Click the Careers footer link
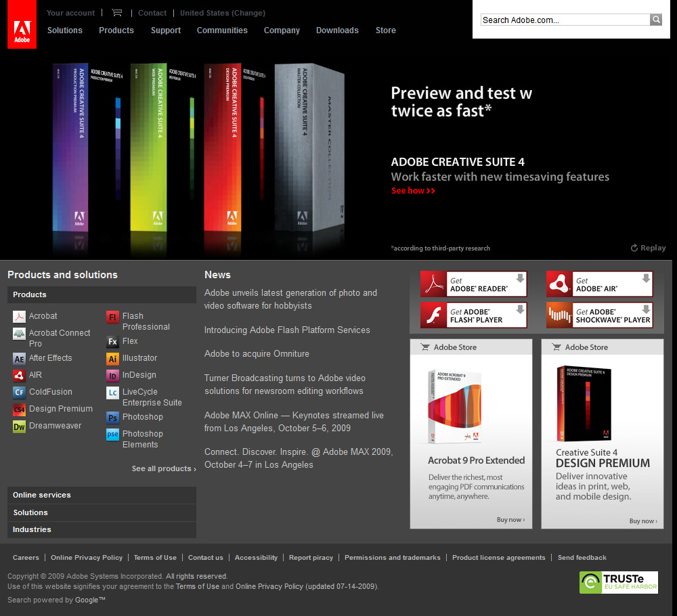The width and height of the screenshot is (677, 616). [x=26, y=557]
